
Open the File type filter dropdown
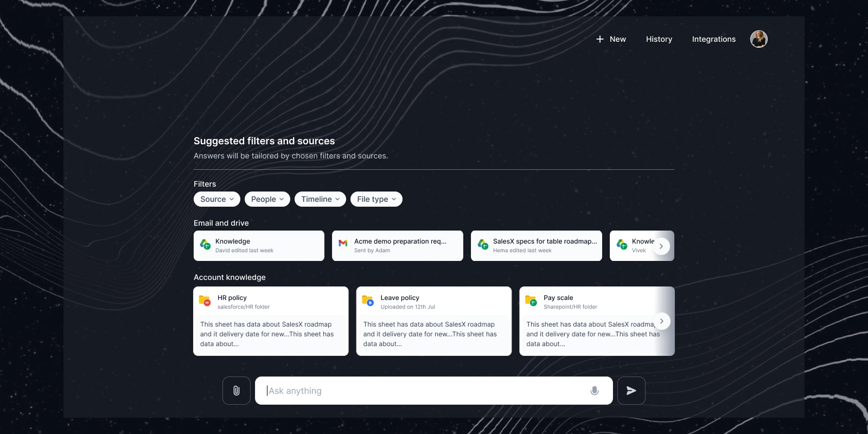(376, 199)
